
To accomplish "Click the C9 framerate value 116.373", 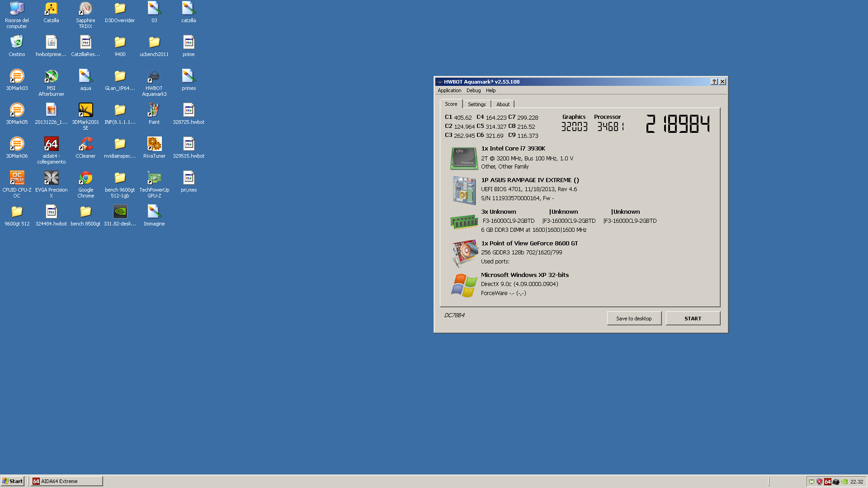I will (528, 136).
